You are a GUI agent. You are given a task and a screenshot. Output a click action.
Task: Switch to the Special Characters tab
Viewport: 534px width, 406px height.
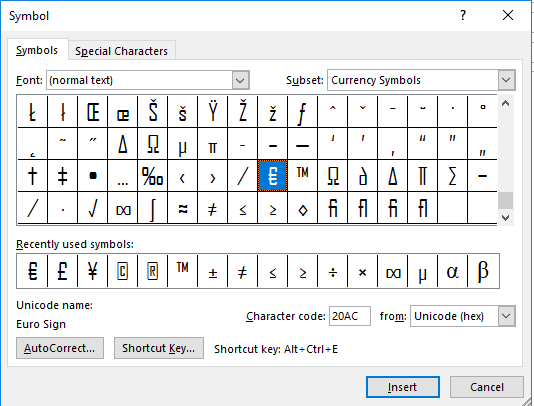(122, 51)
